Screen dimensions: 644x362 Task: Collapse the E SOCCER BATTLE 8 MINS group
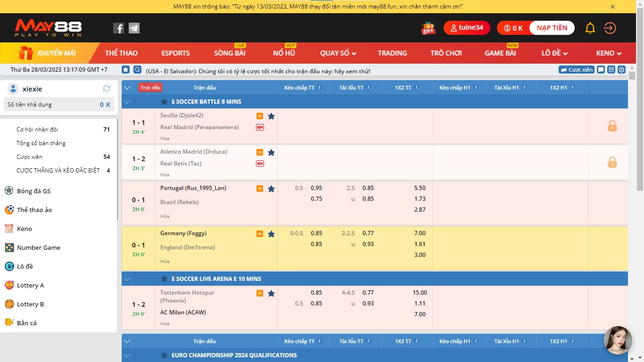click(x=127, y=101)
